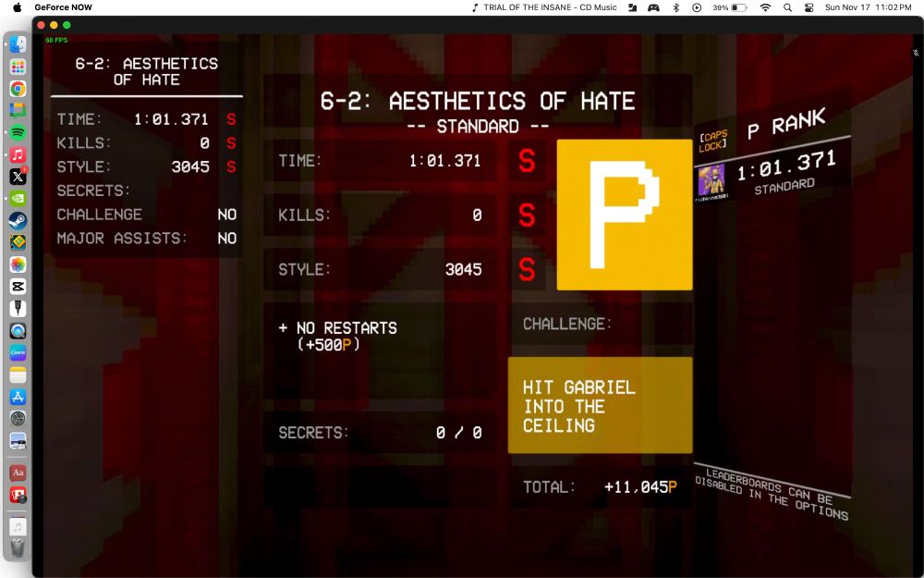Click the player avatar on the leaderboard
924x578 pixels.
coord(711,180)
